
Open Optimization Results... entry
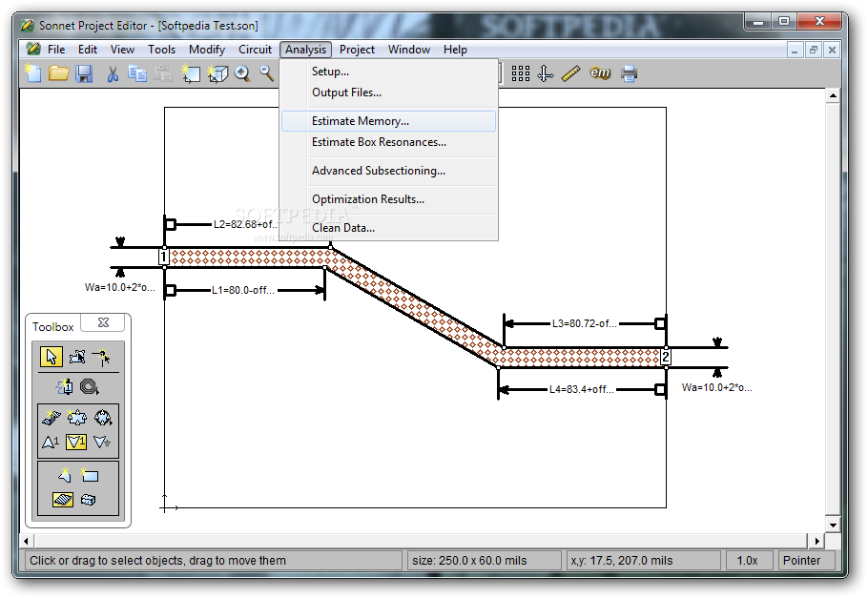point(388,199)
